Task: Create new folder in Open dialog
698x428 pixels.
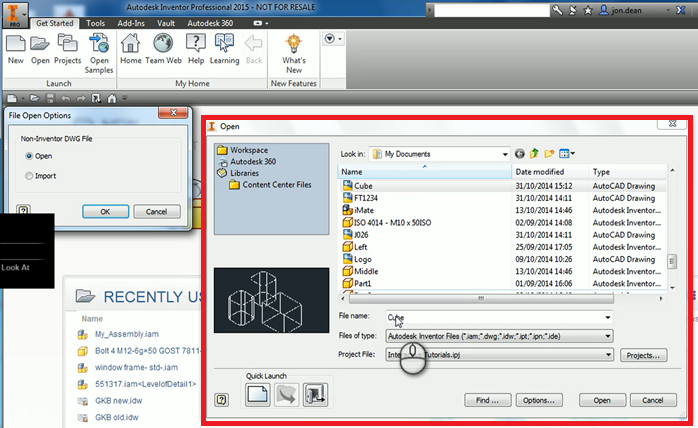Action: 549,154
